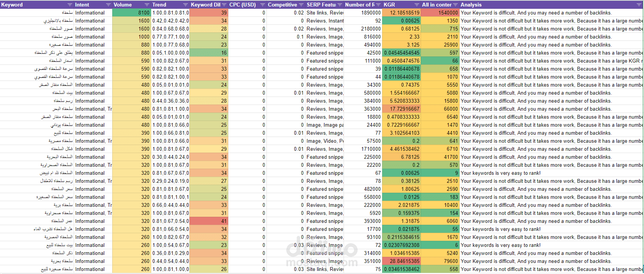
Task: Click the red difficulty cell 41
Action: tap(209, 221)
